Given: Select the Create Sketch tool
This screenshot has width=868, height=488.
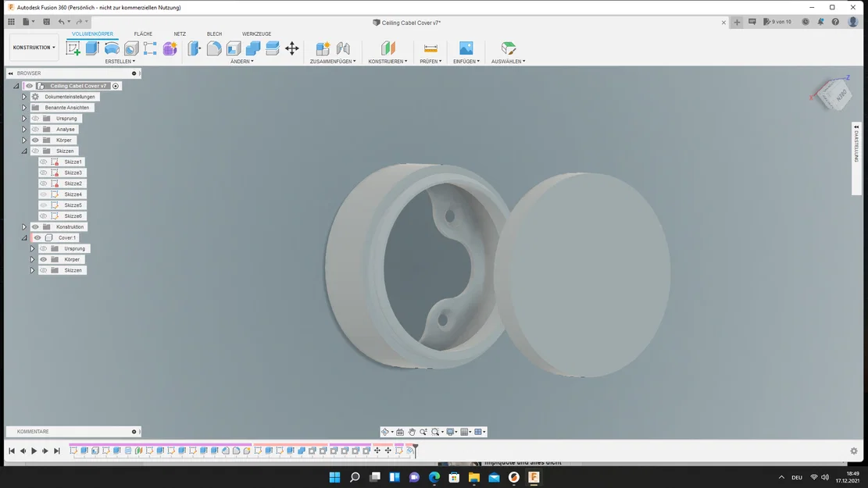Looking at the screenshot, I should [x=73, y=48].
